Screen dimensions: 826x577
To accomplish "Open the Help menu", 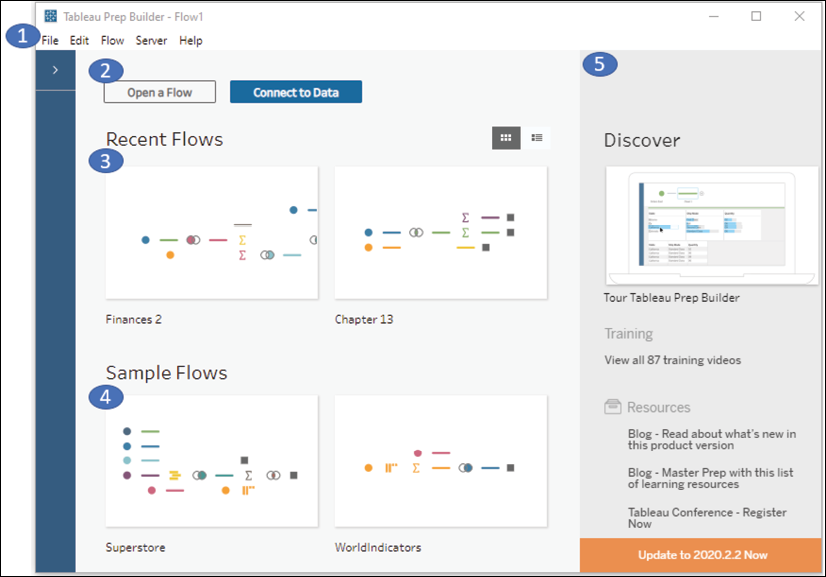I will coord(191,41).
